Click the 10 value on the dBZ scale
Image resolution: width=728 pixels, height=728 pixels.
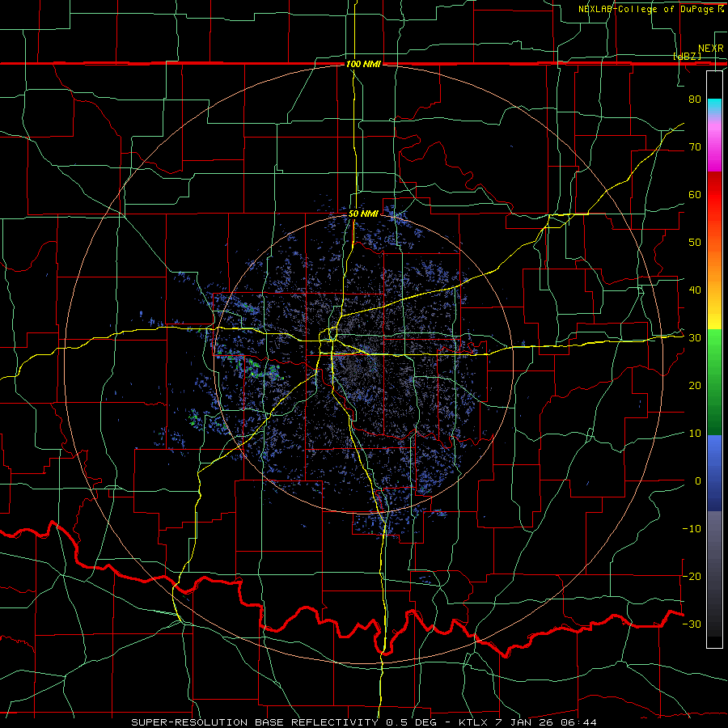(695, 434)
